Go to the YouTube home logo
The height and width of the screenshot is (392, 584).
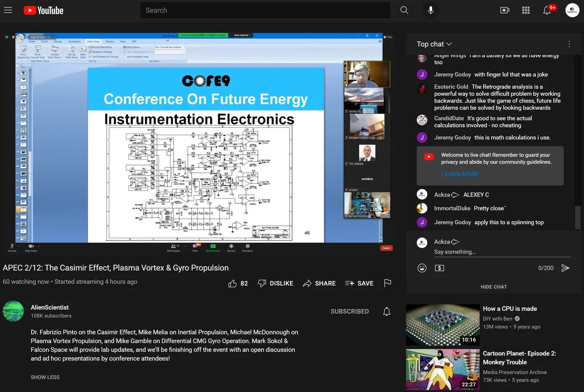click(x=43, y=10)
